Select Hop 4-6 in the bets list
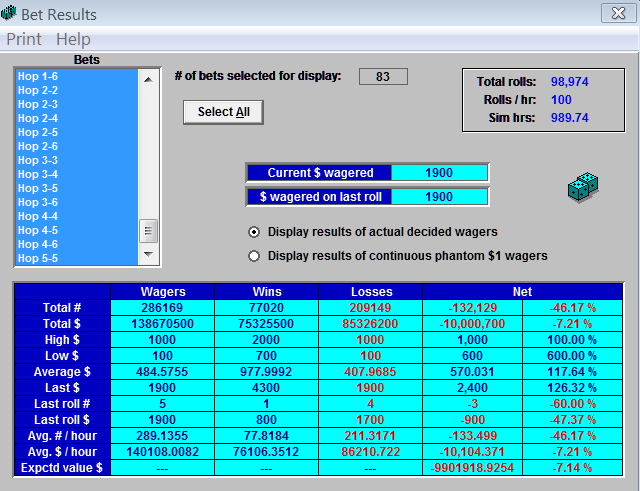The width and height of the screenshot is (640, 491). coord(77,244)
